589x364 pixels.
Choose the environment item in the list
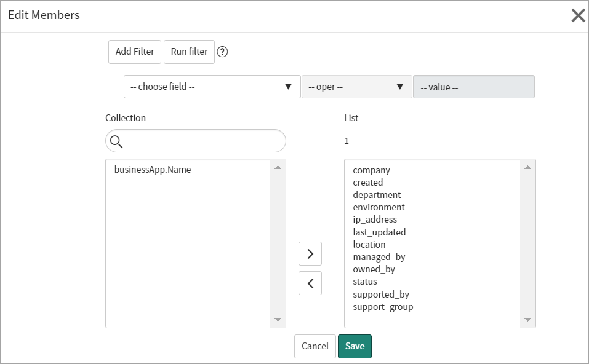[379, 207]
